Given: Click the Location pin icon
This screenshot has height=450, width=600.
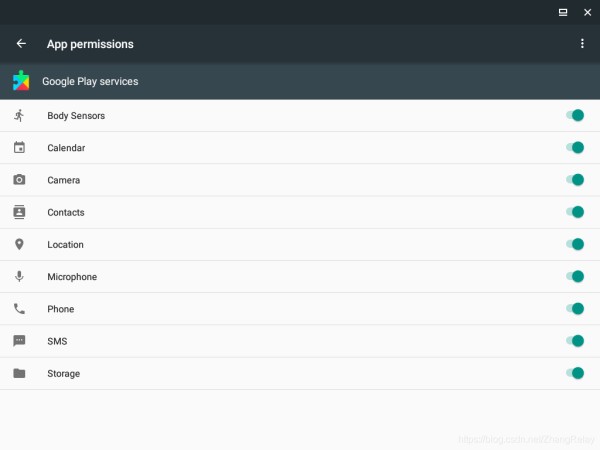Looking at the screenshot, I should point(19,244).
